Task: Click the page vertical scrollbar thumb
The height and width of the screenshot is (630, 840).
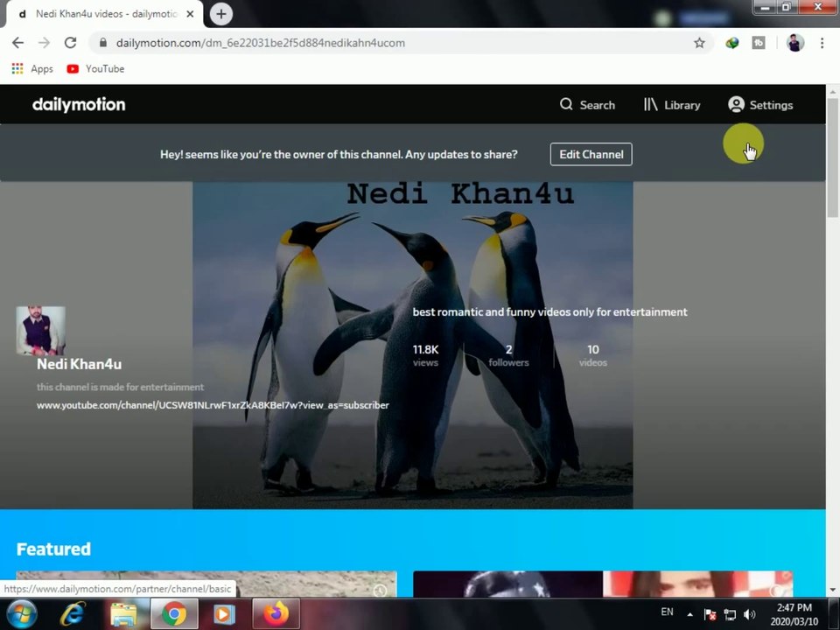Action: [832, 158]
